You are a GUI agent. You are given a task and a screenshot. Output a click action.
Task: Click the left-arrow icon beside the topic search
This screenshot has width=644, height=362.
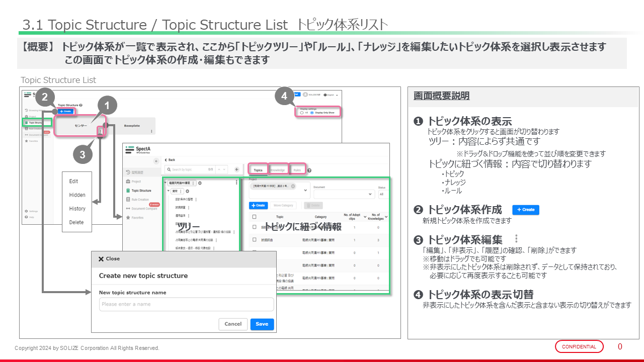pos(237,170)
